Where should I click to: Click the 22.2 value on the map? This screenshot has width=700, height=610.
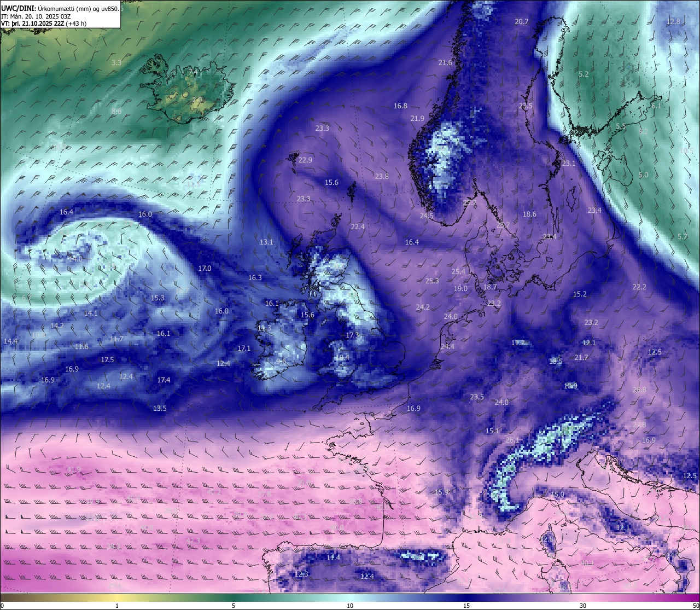(x=639, y=287)
